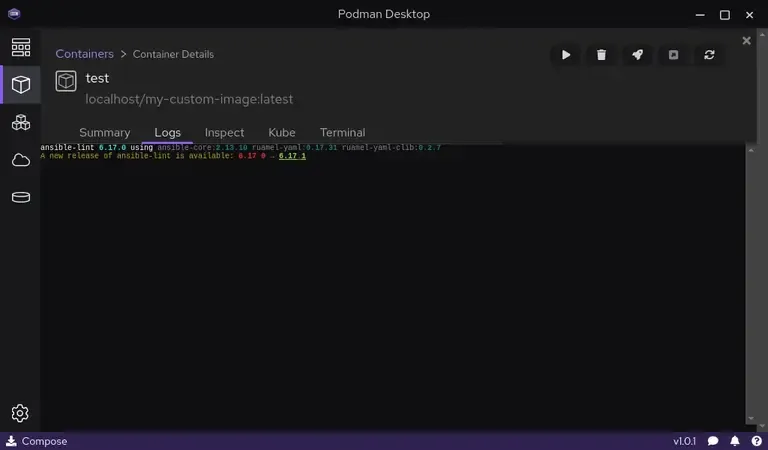Open the help question mark icon
768x450 pixels.
click(x=756, y=441)
